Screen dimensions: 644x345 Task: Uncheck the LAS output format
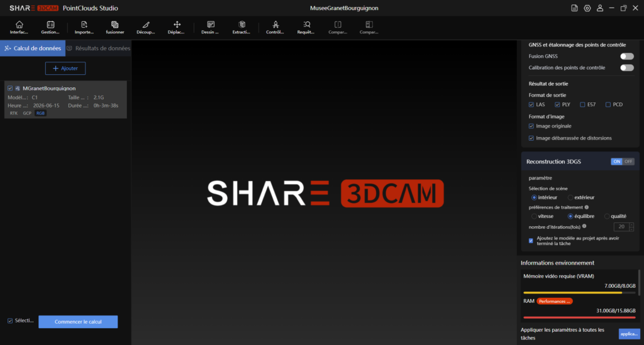coord(531,104)
